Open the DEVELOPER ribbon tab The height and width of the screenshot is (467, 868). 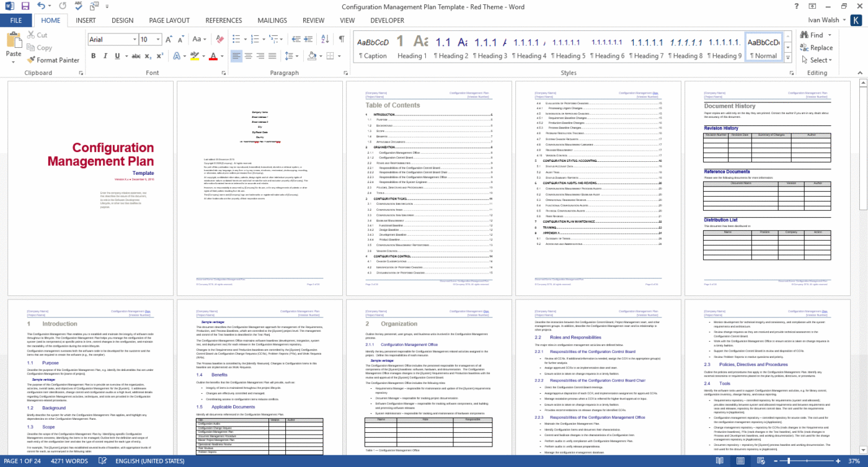pos(387,20)
